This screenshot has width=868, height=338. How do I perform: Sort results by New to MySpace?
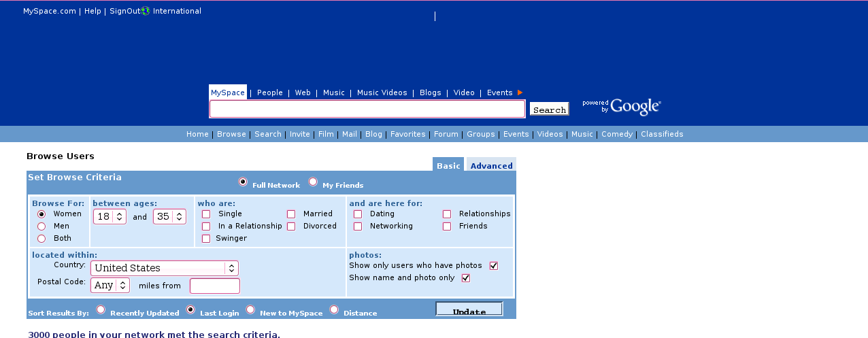[250, 309]
